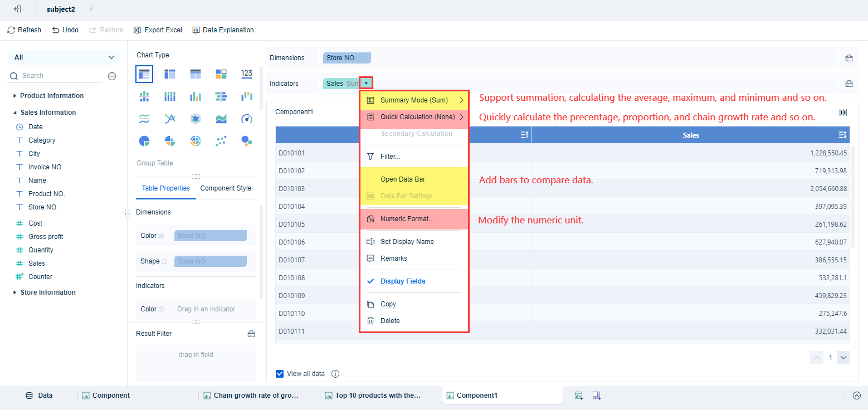Select the pie chart type icon
The image size is (868, 410).
[144, 141]
